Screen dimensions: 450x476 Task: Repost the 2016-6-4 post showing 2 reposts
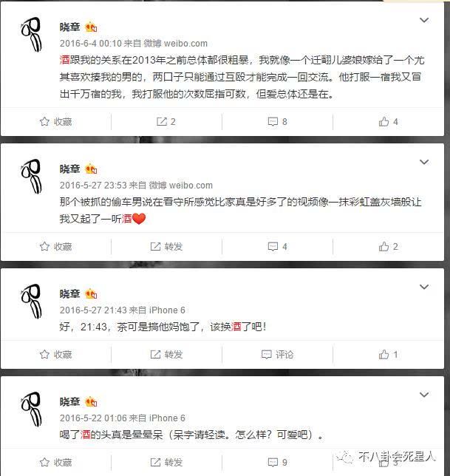click(166, 122)
